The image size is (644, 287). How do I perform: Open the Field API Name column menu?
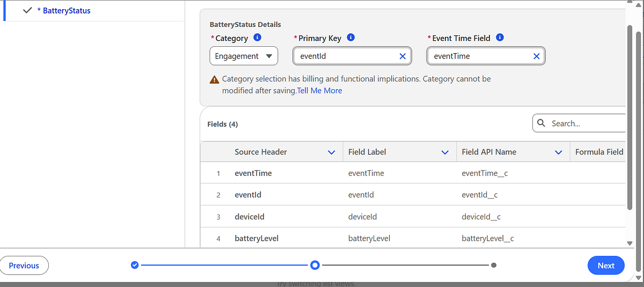click(x=559, y=152)
